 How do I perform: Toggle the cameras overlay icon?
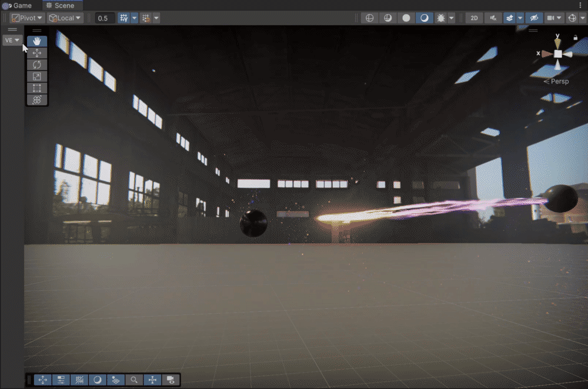171,380
